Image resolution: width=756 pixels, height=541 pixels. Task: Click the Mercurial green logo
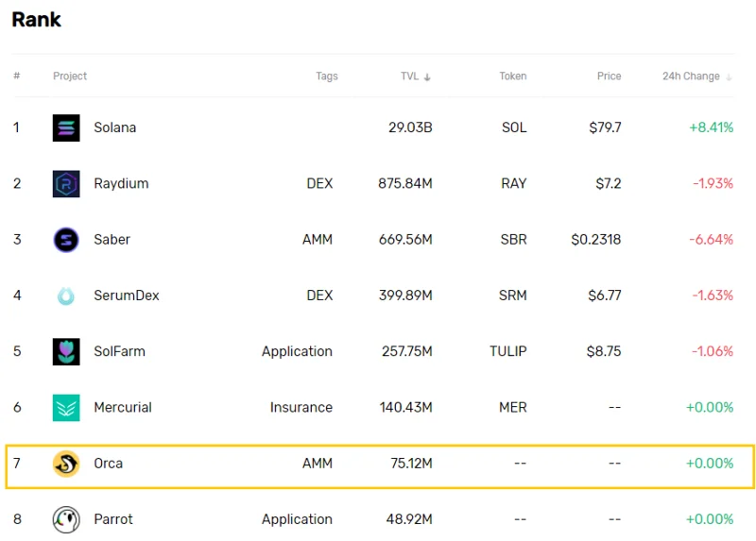66,408
